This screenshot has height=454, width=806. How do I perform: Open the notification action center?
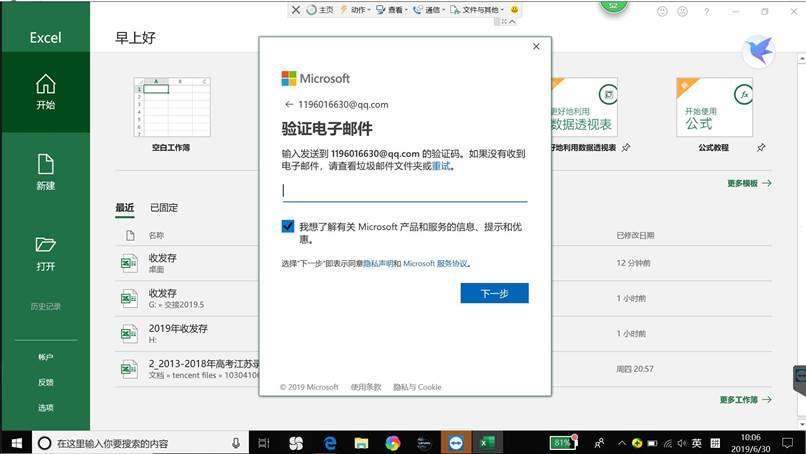pos(787,443)
